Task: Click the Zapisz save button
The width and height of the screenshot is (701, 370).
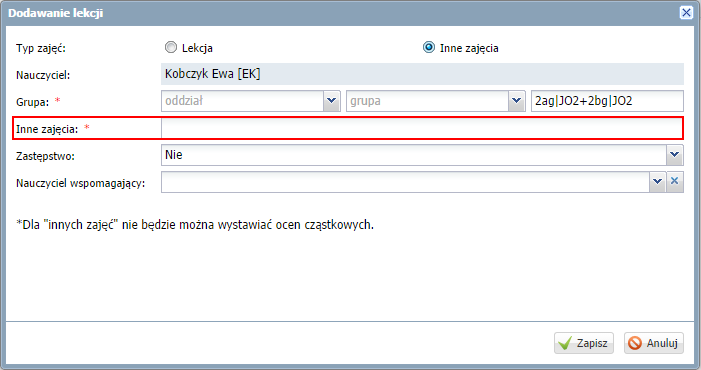Action: click(584, 343)
